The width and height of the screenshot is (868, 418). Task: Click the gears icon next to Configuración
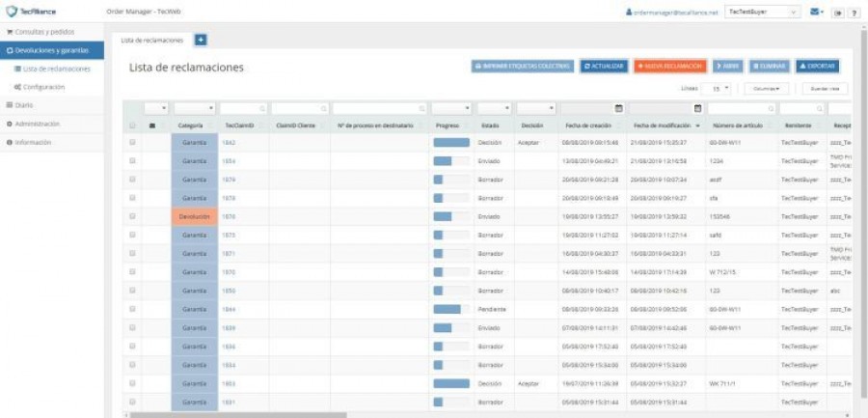click(x=17, y=87)
